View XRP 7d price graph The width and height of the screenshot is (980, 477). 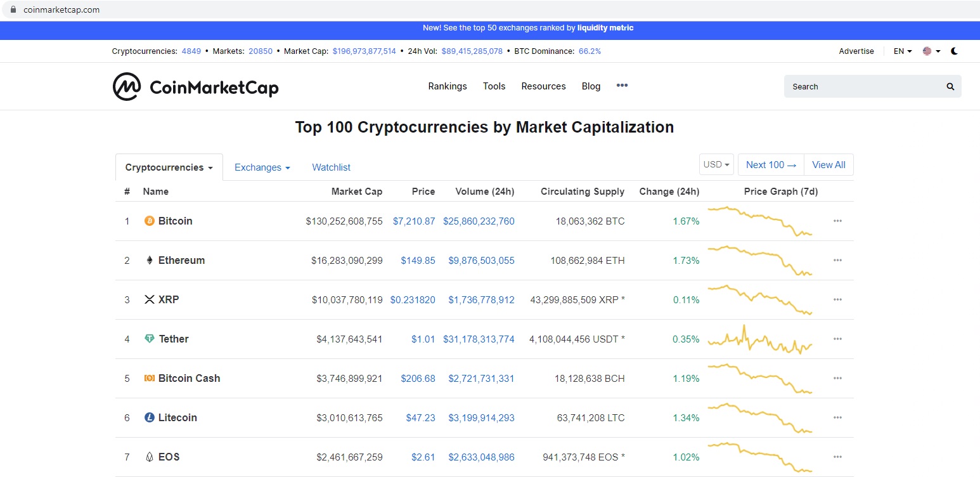point(760,299)
